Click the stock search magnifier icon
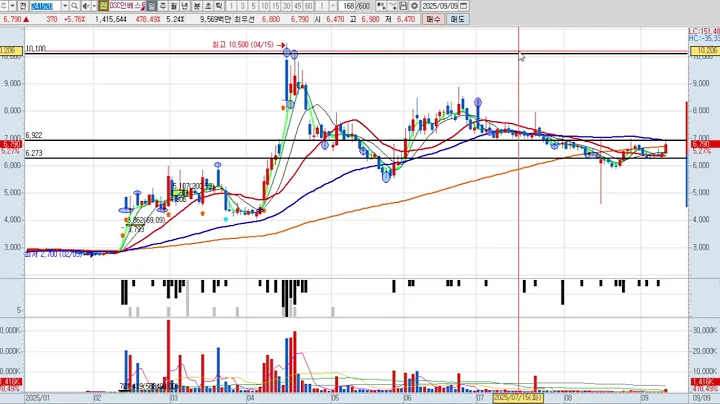 (74, 6)
